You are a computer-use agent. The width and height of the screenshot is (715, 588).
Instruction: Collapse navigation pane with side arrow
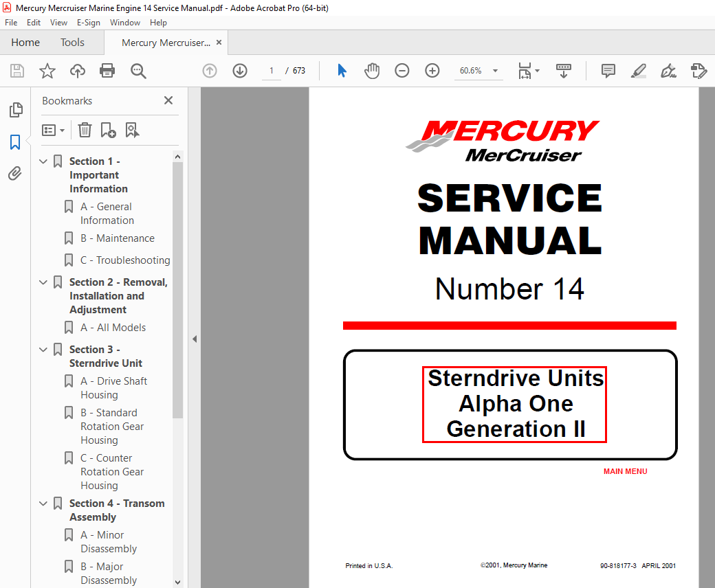195,339
